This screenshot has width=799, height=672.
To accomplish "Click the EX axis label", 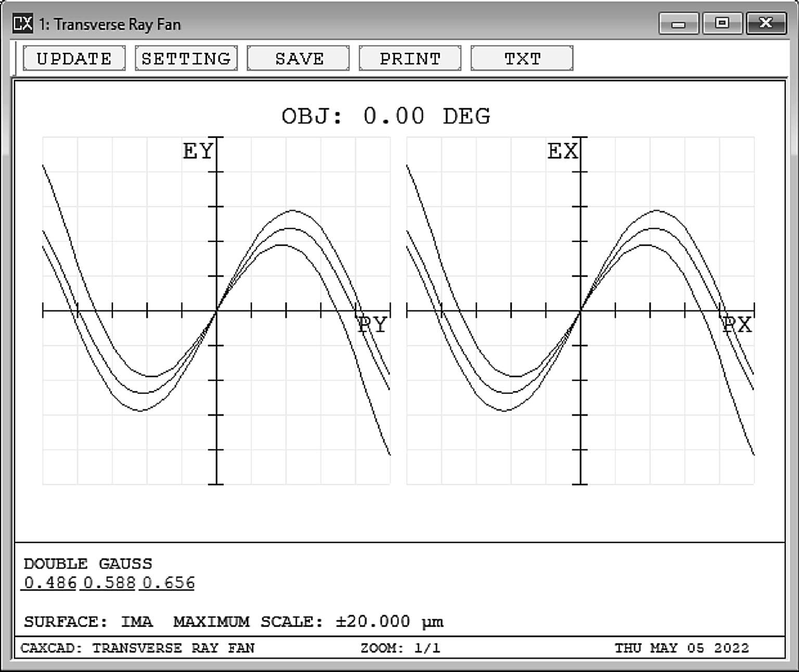I will pos(562,151).
